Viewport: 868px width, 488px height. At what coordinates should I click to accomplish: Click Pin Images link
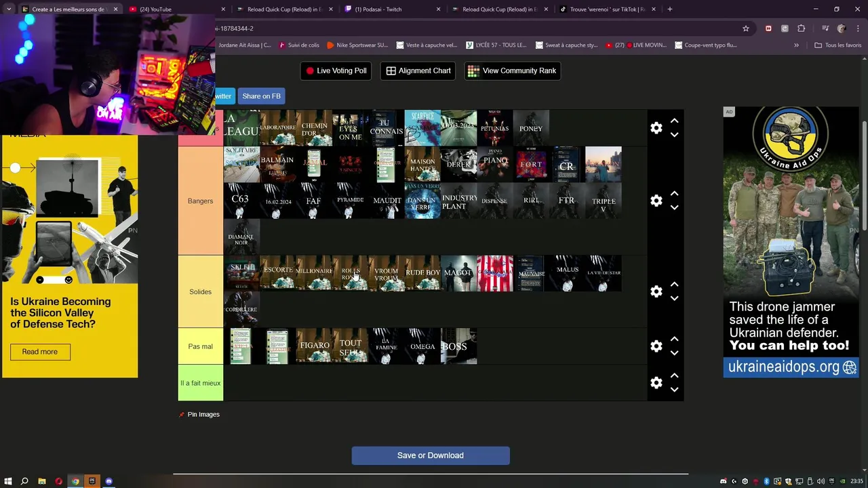(x=199, y=414)
